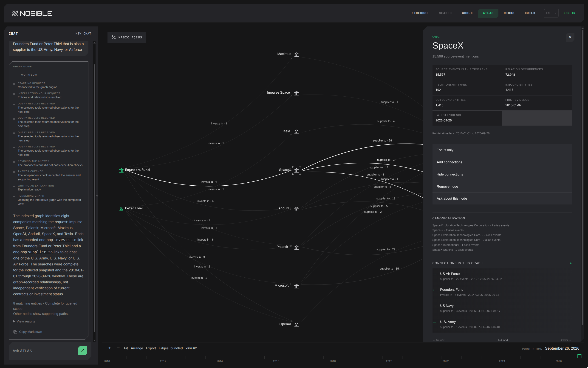Click the Export button
588x368 pixels.
(x=151, y=348)
